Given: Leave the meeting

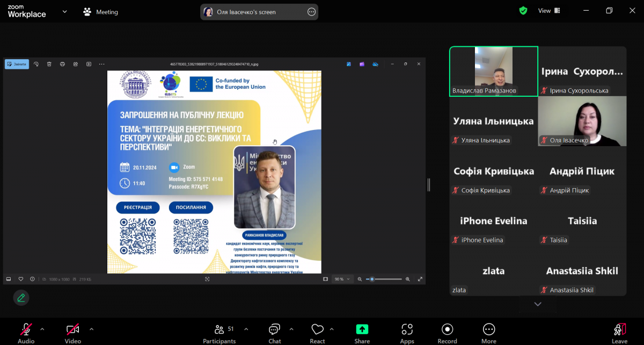Looking at the screenshot, I should point(619,333).
